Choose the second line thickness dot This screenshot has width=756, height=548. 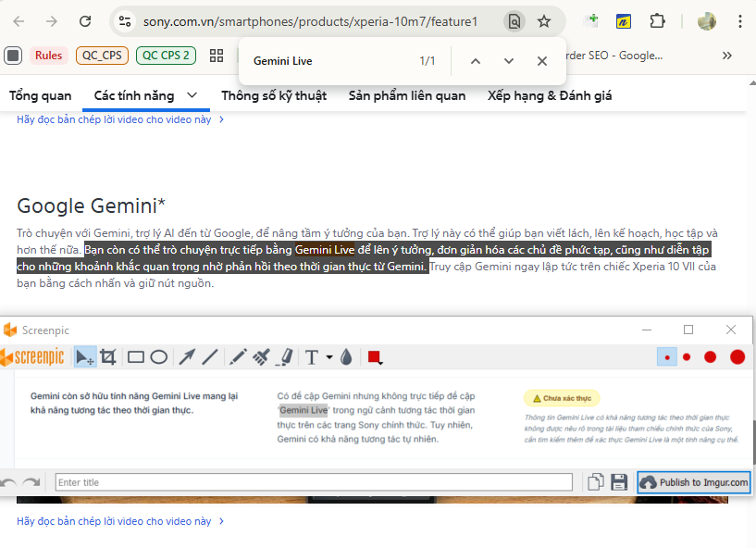coord(687,357)
